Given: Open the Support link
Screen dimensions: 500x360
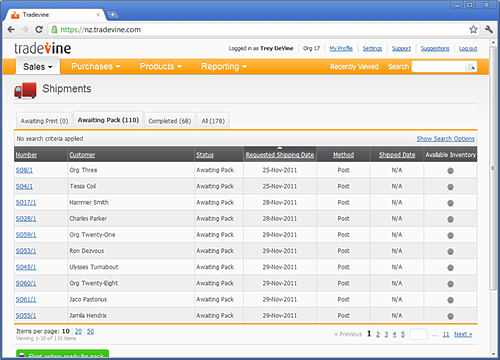Looking at the screenshot, I should click(401, 49).
